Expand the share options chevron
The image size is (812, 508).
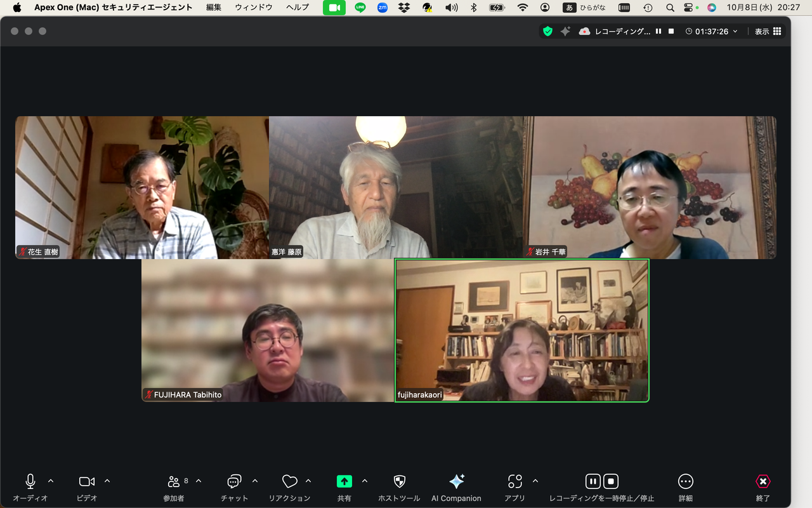(365, 481)
